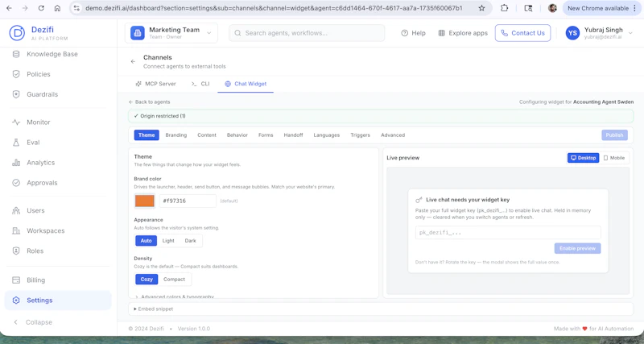Viewport: 644px width, 344px height.
Task: Expand Advanced colors & typography
Action: point(175,296)
